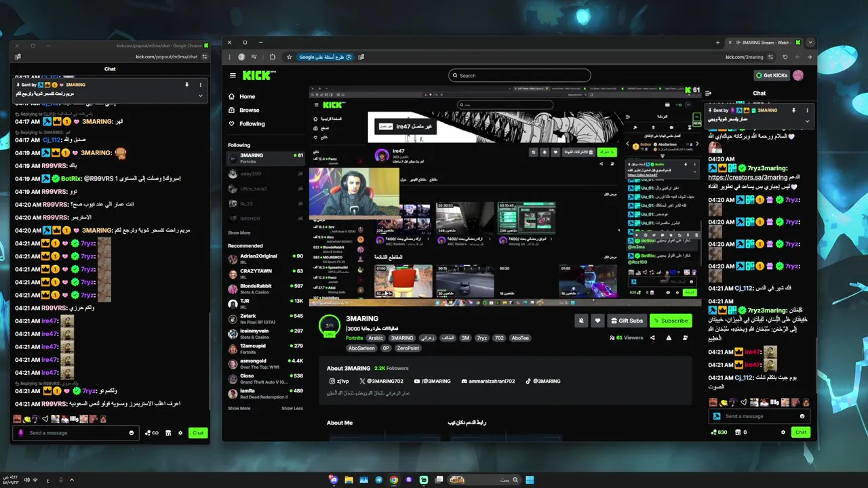
Task: Open pinned message options in main chat
Action: click(x=807, y=110)
